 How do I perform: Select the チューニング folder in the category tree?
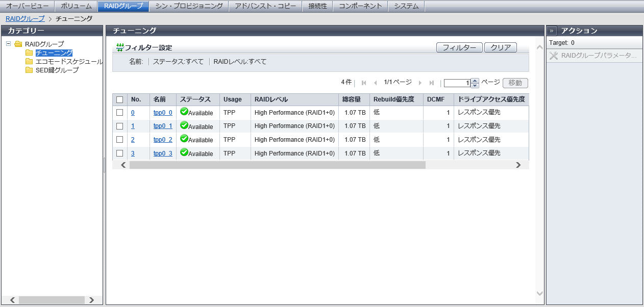point(54,53)
